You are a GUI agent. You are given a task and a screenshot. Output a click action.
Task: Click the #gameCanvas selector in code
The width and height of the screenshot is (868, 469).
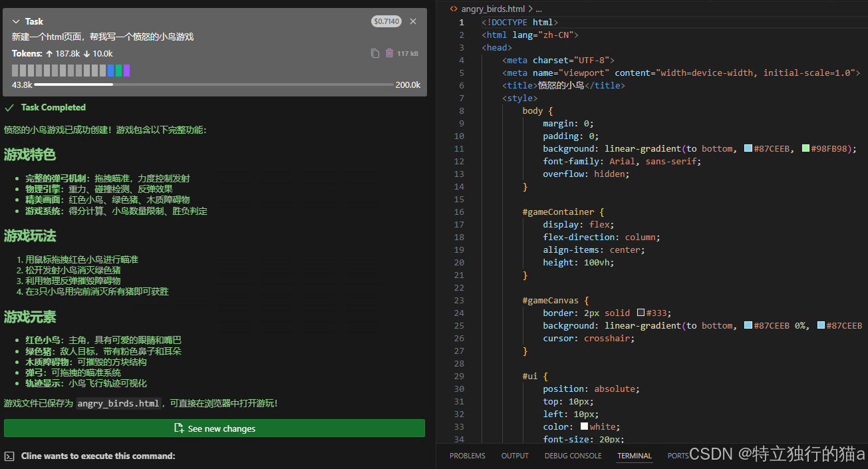click(x=551, y=300)
